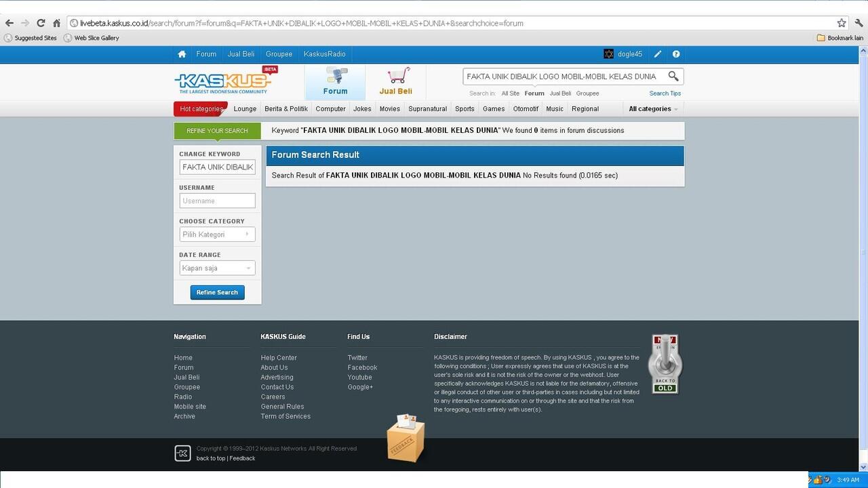Click the browser forward arrow
The width and height of the screenshot is (868, 488).
tap(25, 23)
